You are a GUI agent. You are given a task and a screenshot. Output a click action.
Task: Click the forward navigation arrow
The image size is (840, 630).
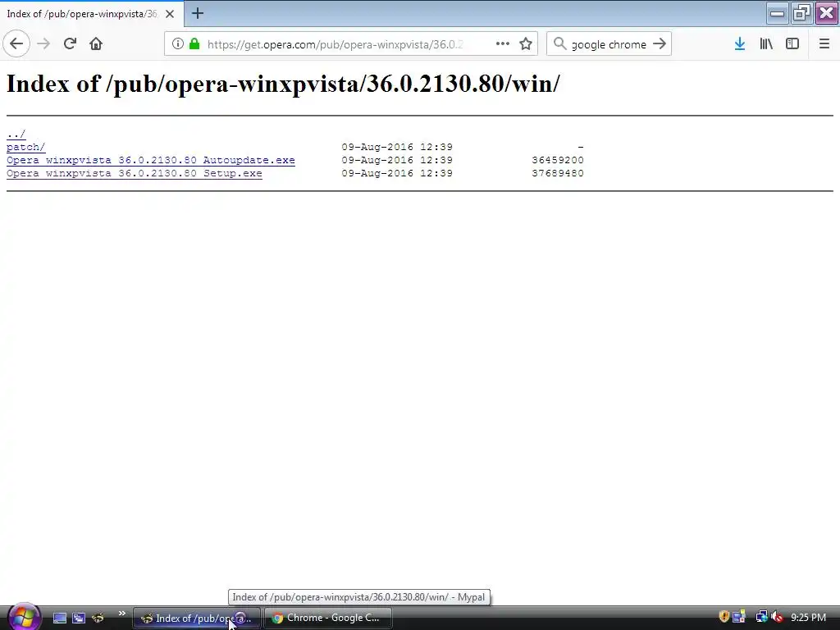[43, 44]
